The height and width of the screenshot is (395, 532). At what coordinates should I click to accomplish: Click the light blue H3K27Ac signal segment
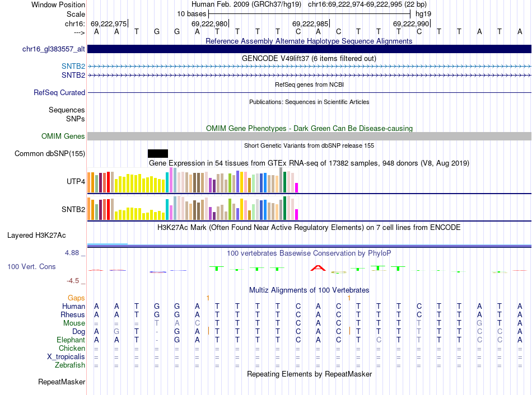108,244
